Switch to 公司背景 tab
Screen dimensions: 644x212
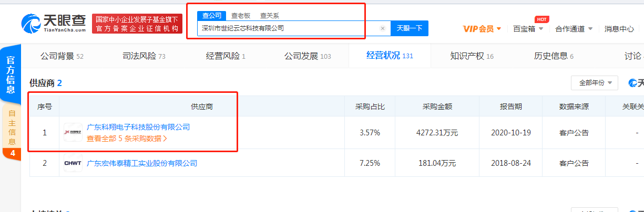(62, 56)
